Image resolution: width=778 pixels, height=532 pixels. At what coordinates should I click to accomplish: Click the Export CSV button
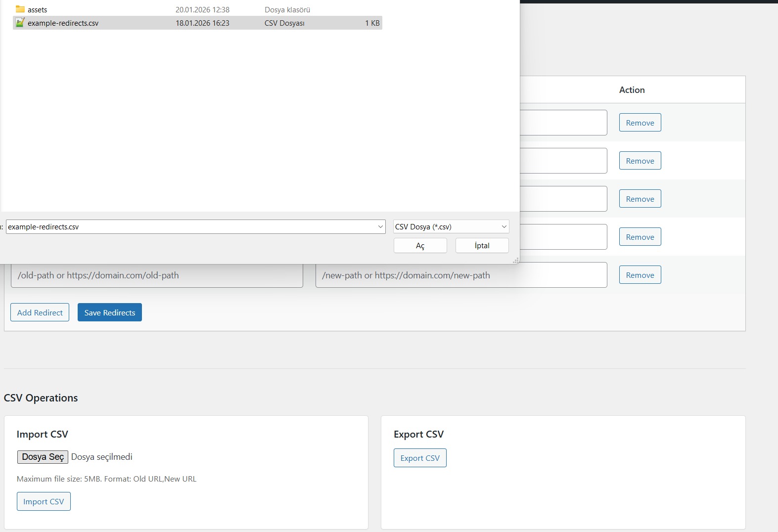(420, 458)
